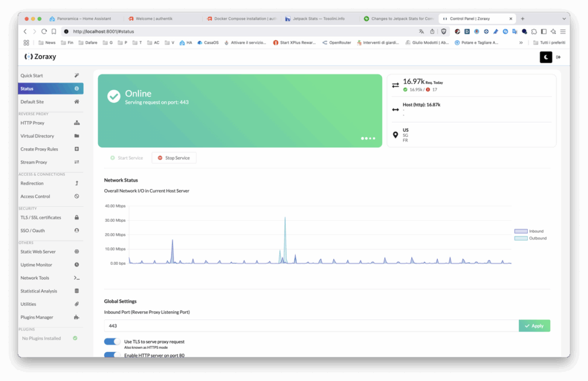Switch to Panoramica – Home Assistant tab

pyautogui.click(x=84, y=18)
